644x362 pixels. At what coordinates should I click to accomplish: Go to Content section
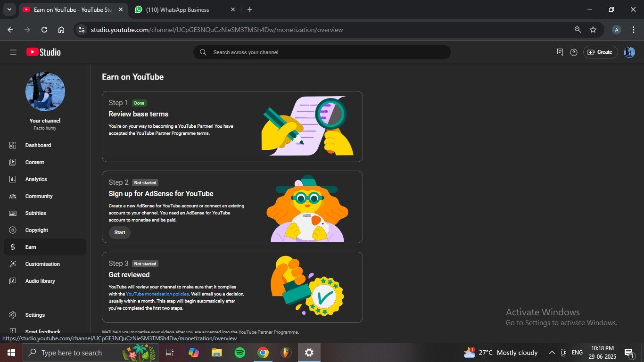(x=45, y=162)
